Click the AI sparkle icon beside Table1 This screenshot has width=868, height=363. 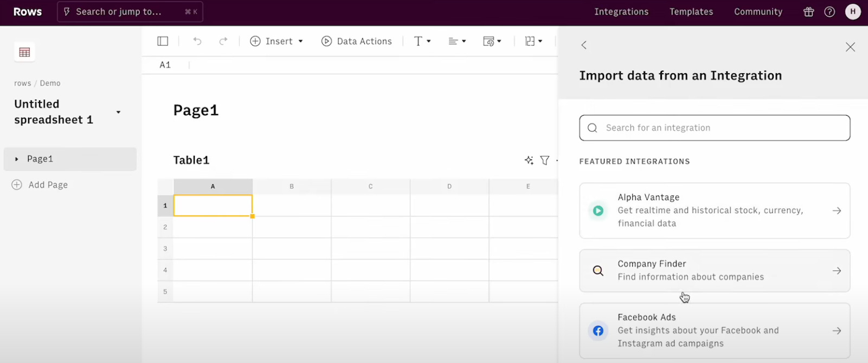click(529, 160)
